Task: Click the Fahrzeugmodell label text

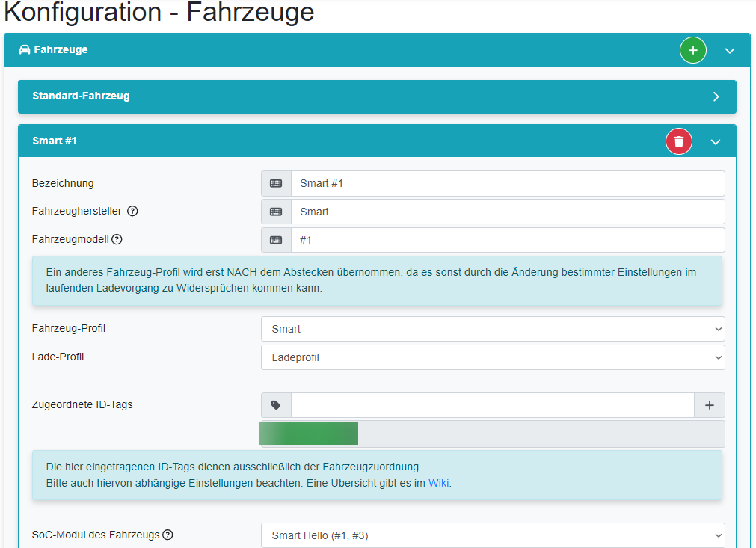Action: 70,239
